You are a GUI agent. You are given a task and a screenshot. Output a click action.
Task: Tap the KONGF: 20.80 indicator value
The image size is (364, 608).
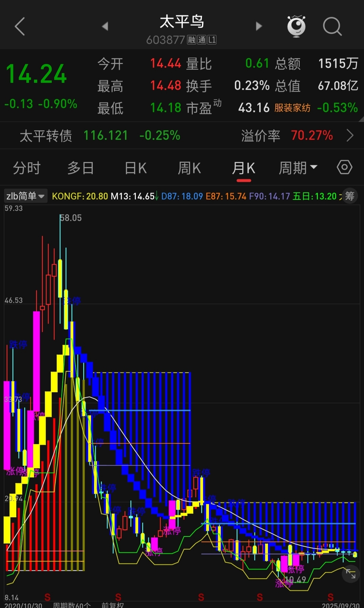[x=80, y=196]
